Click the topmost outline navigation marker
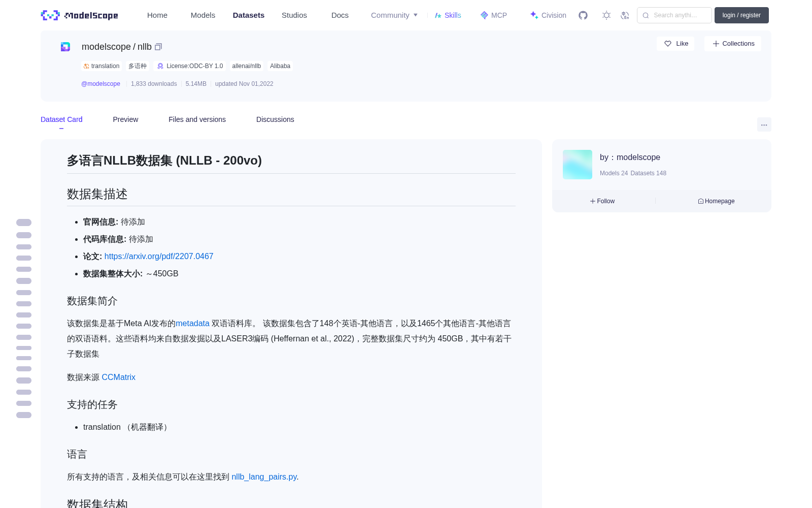 tap(24, 223)
